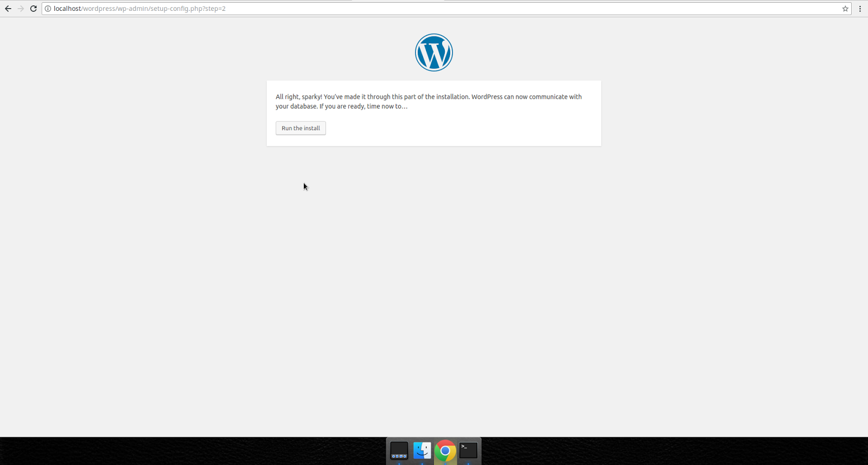Click the browser forward arrow

21,9
